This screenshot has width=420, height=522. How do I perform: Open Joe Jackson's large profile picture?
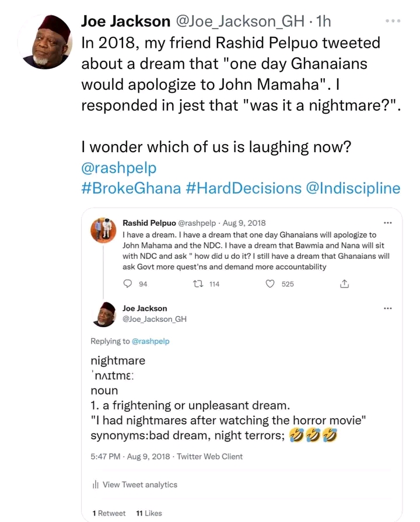pos(45,41)
